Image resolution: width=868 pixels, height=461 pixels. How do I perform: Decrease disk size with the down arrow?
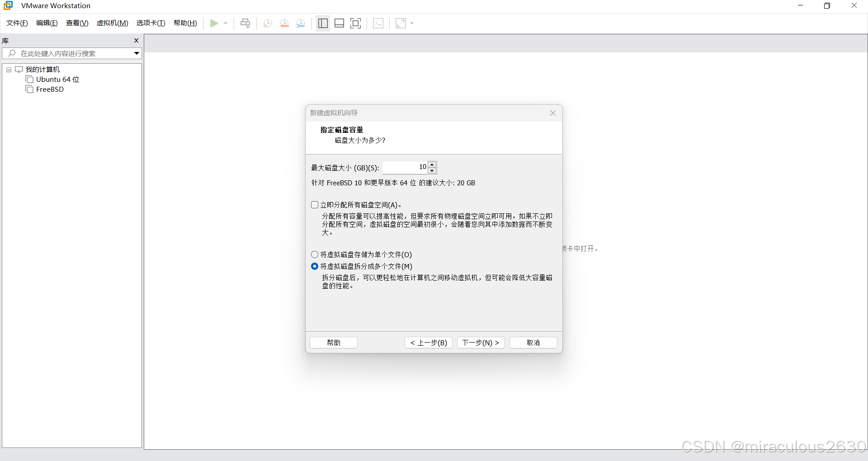tap(432, 171)
